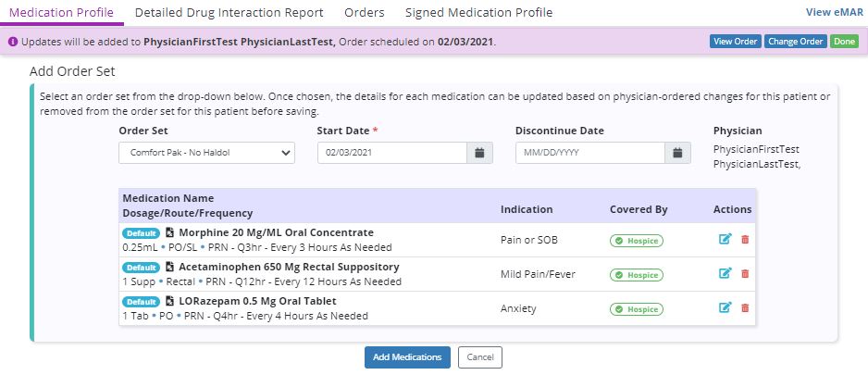Viewport: 868px width, 375px height.
Task: Click the document icon beside LORazepam
Action: click(x=169, y=302)
